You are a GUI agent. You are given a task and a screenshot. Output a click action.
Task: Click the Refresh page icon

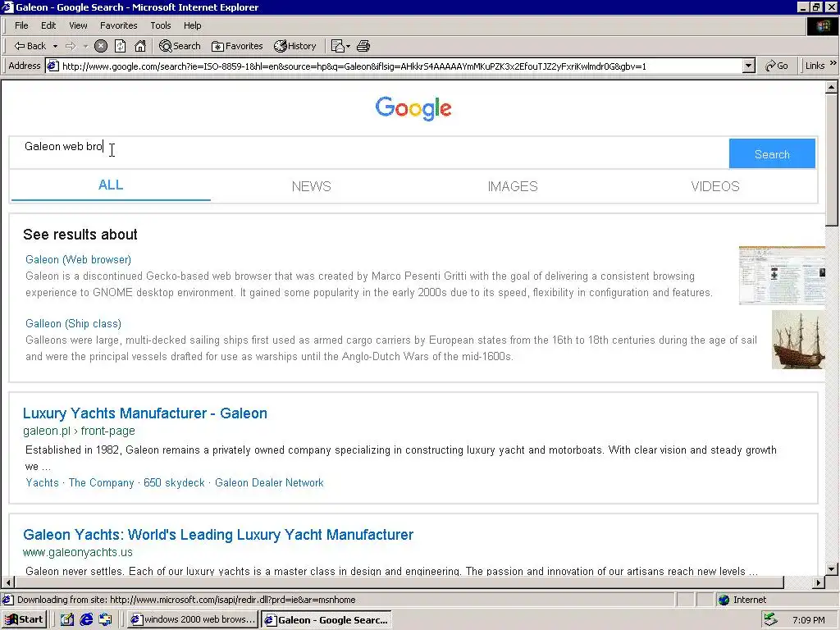tap(121, 46)
